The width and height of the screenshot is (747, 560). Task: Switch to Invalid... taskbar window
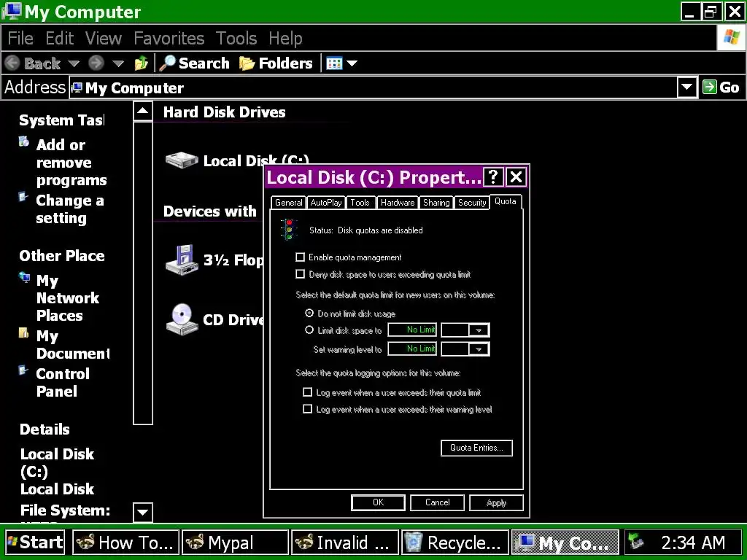click(x=345, y=542)
